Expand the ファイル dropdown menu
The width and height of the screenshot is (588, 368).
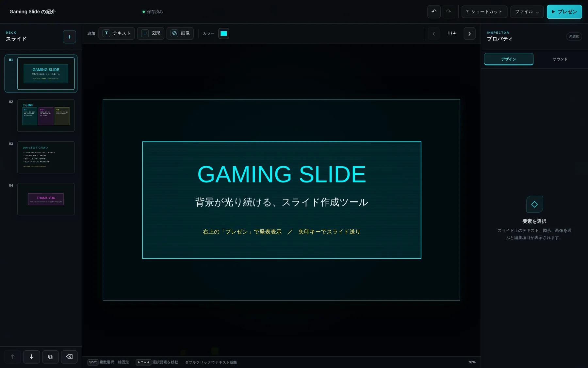click(527, 12)
